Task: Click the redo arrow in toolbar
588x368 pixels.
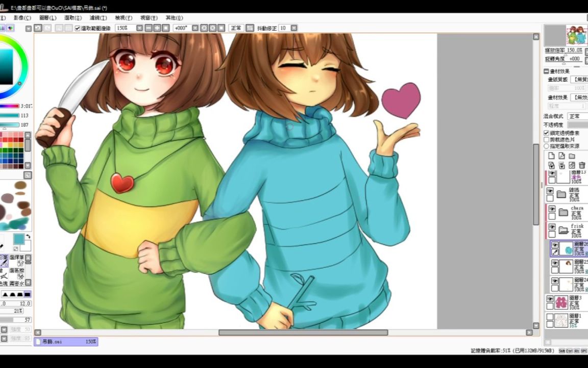Action: 47,28
